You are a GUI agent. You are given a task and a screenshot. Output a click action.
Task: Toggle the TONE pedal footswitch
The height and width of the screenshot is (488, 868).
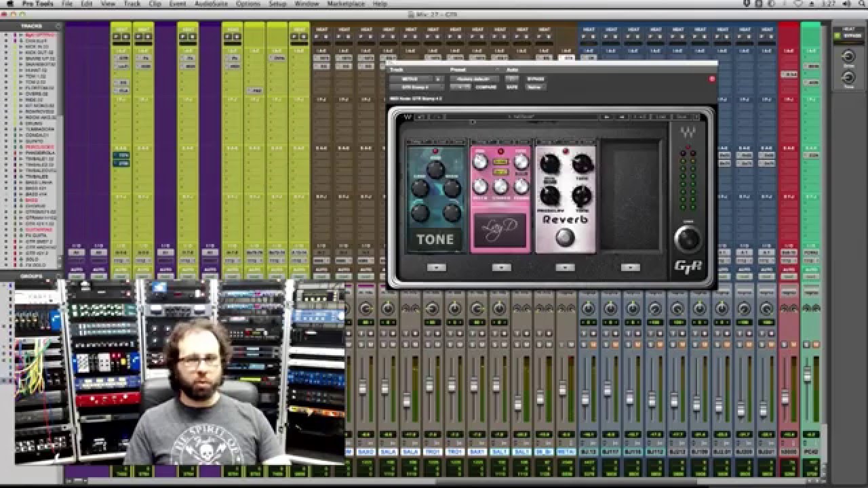point(435,239)
